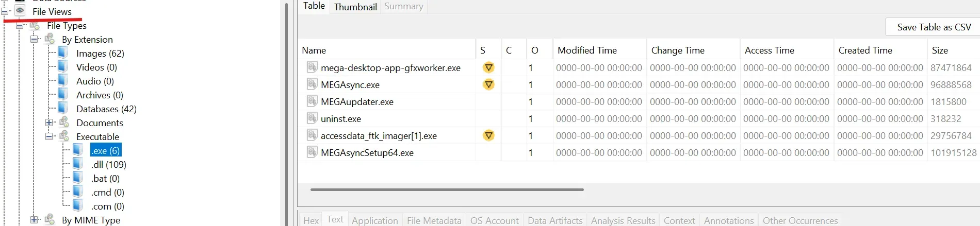Click file icon beside MEGAupdater.exe
The image size is (980, 226).
coord(312,101)
